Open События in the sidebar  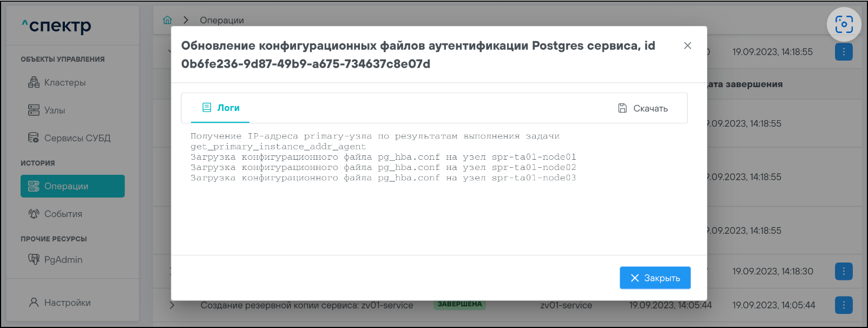coord(73,214)
